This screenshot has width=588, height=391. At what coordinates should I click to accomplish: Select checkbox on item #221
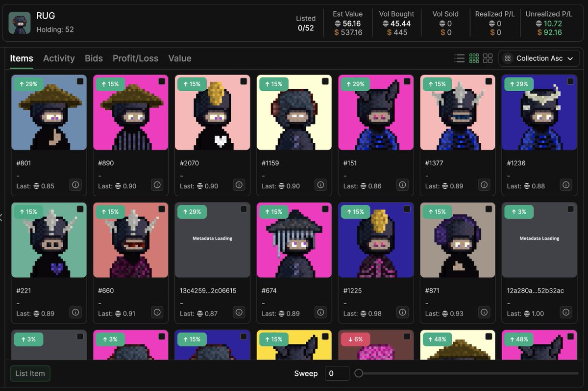pyautogui.click(x=80, y=209)
